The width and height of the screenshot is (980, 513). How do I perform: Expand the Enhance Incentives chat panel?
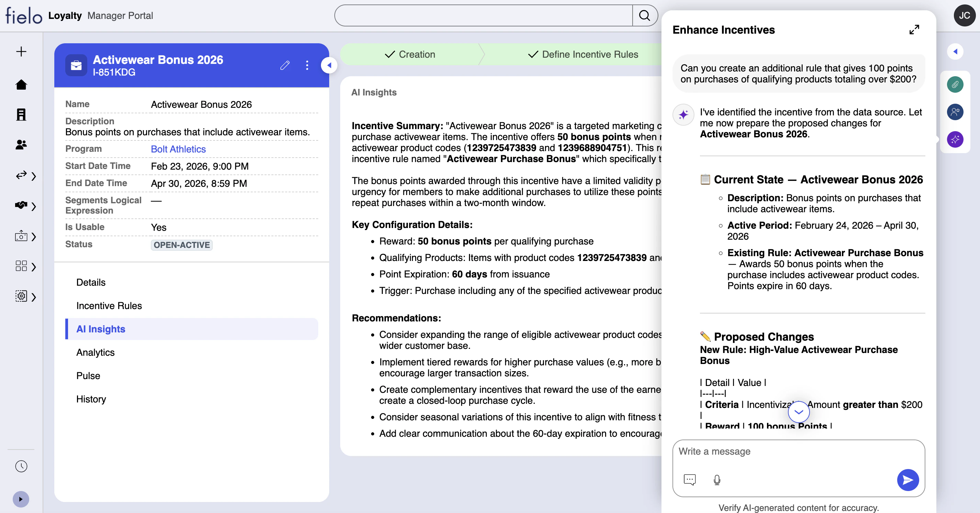coord(914,30)
